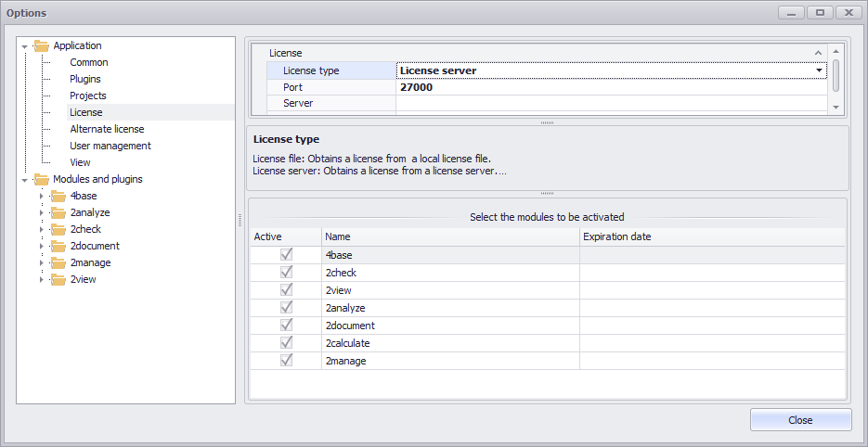Click the property grid scrollbar up arrow
868x447 pixels.
coord(836,51)
